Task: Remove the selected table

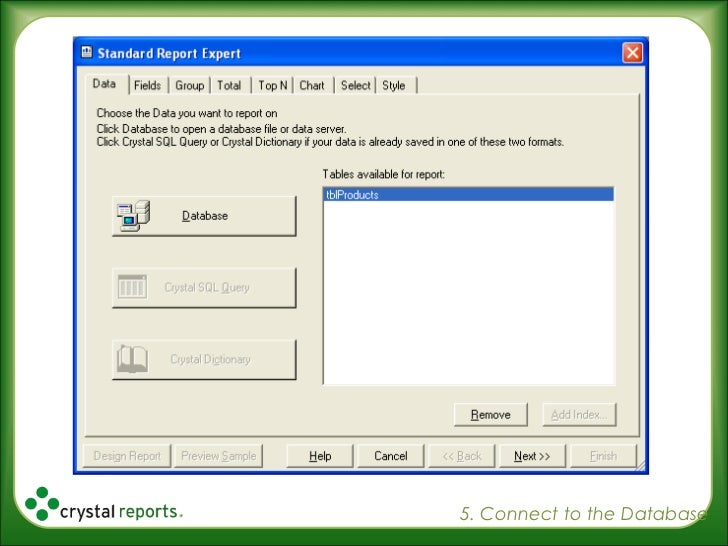Action: tap(491, 415)
